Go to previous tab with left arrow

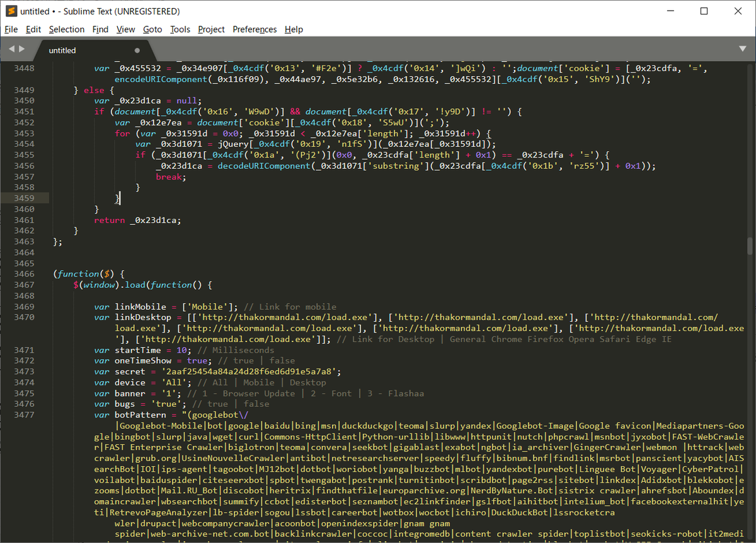[11, 49]
